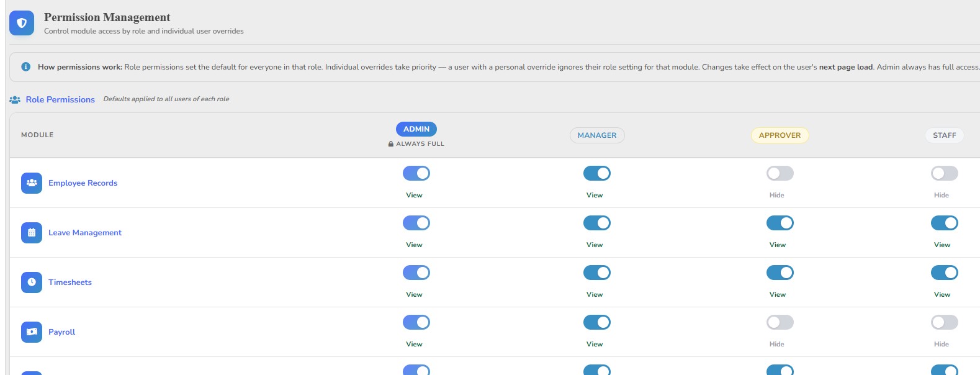Select the ADMIN role badge
Viewport: 980px width, 375px height.
416,129
